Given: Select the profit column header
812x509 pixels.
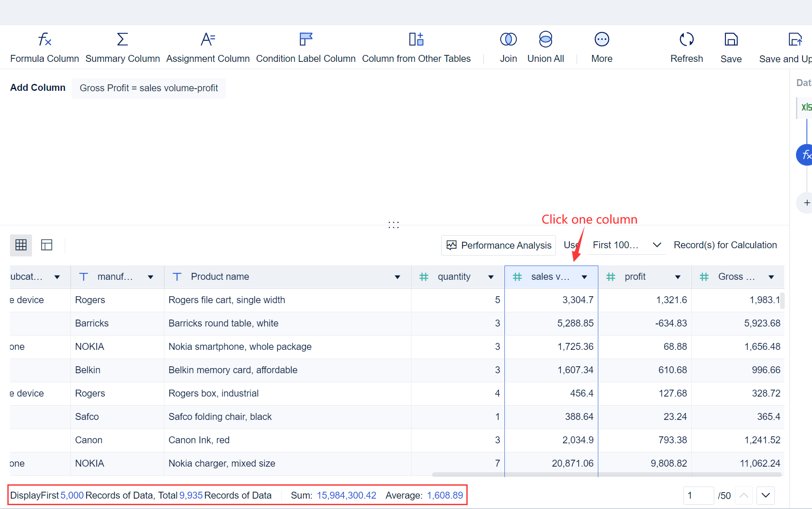Looking at the screenshot, I should (x=645, y=277).
